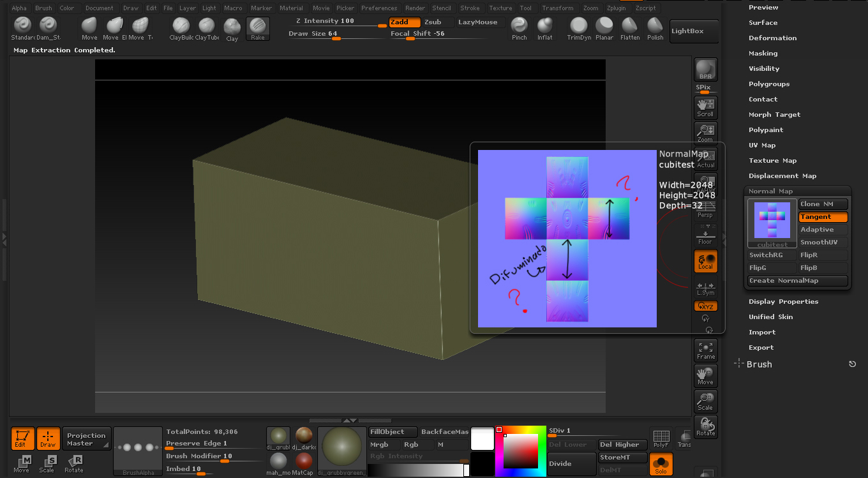Pick the Planar brush
Image resolution: width=868 pixels, height=478 pixels.
click(x=604, y=29)
